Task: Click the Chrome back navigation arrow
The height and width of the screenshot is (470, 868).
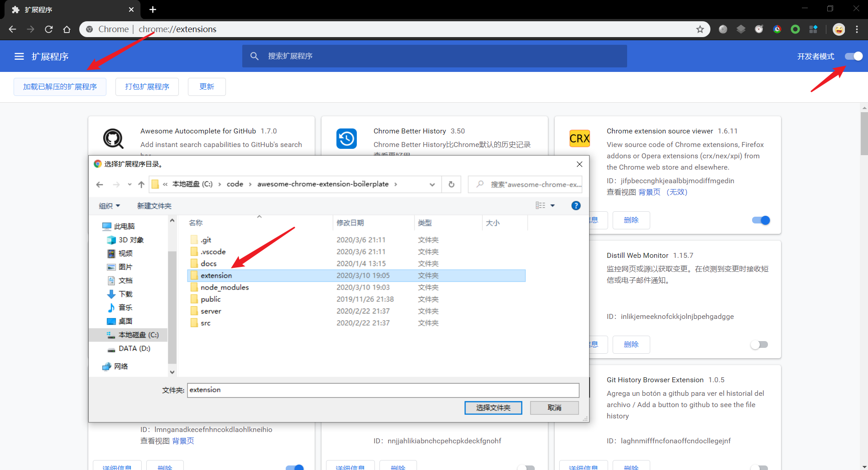Action: 13,29
